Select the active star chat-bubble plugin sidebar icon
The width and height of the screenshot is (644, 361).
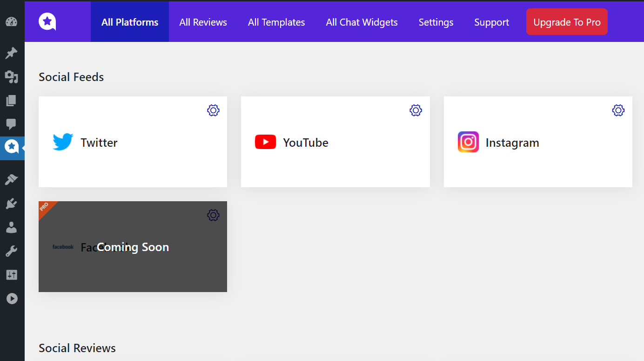point(12,147)
